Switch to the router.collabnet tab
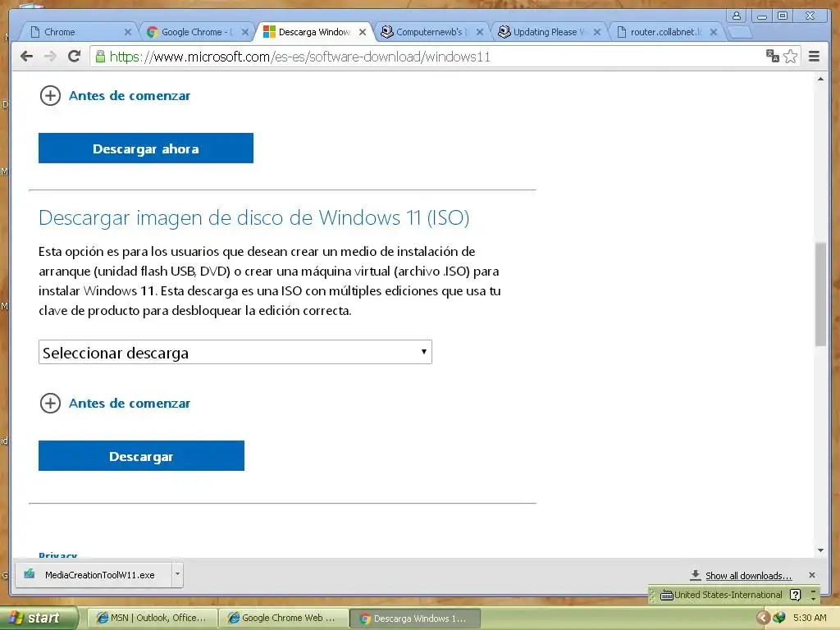This screenshot has width=840, height=630. 665,32
